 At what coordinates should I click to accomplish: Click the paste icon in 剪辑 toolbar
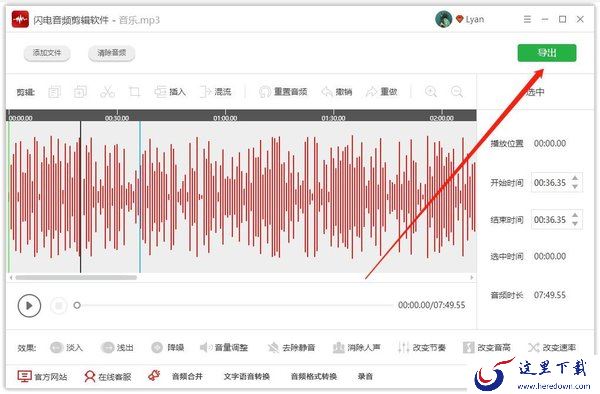[x=80, y=92]
